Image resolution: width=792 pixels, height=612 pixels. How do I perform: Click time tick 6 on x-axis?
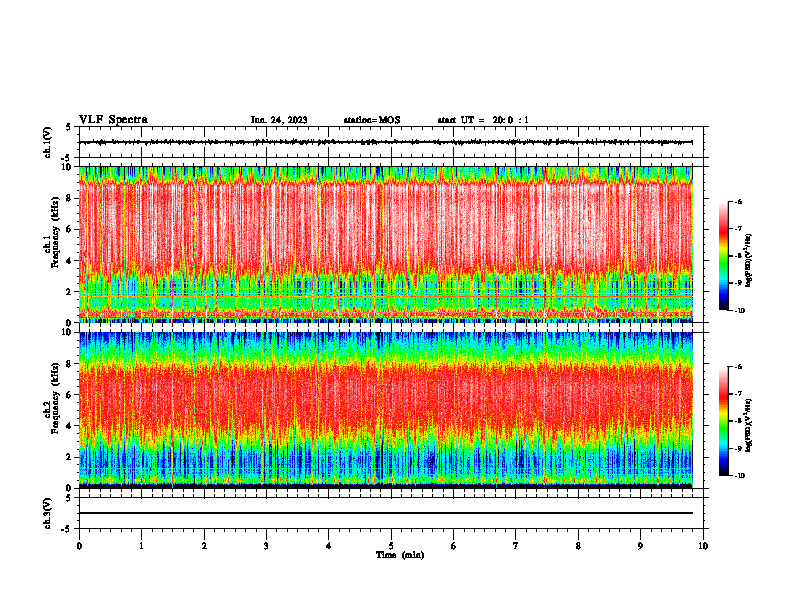click(x=454, y=546)
